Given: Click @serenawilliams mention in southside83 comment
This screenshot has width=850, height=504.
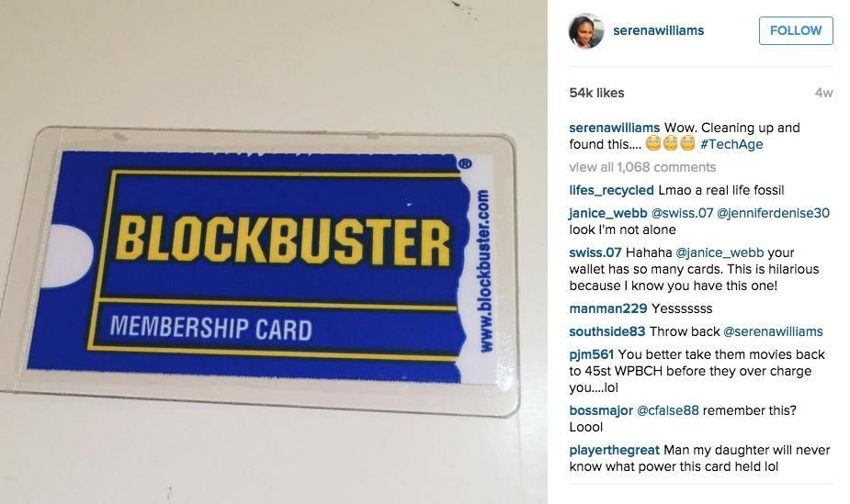Looking at the screenshot, I should 773,331.
